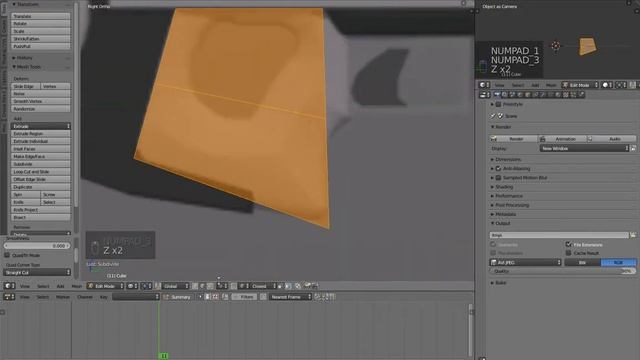
Task: Select the Scene properties tab icon
Action: click(512, 95)
